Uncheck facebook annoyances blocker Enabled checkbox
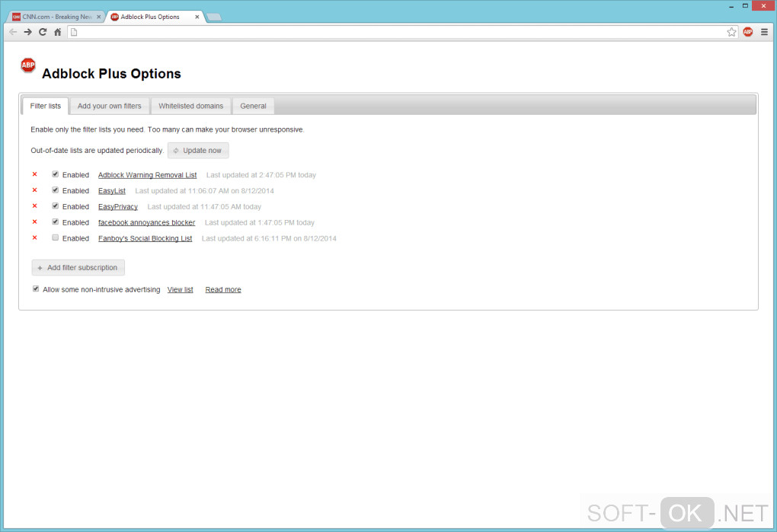The height and width of the screenshot is (532, 777). 56,221
